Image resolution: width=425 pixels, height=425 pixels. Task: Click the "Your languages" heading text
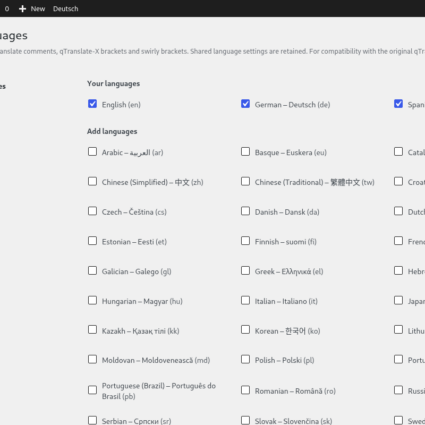(x=113, y=84)
